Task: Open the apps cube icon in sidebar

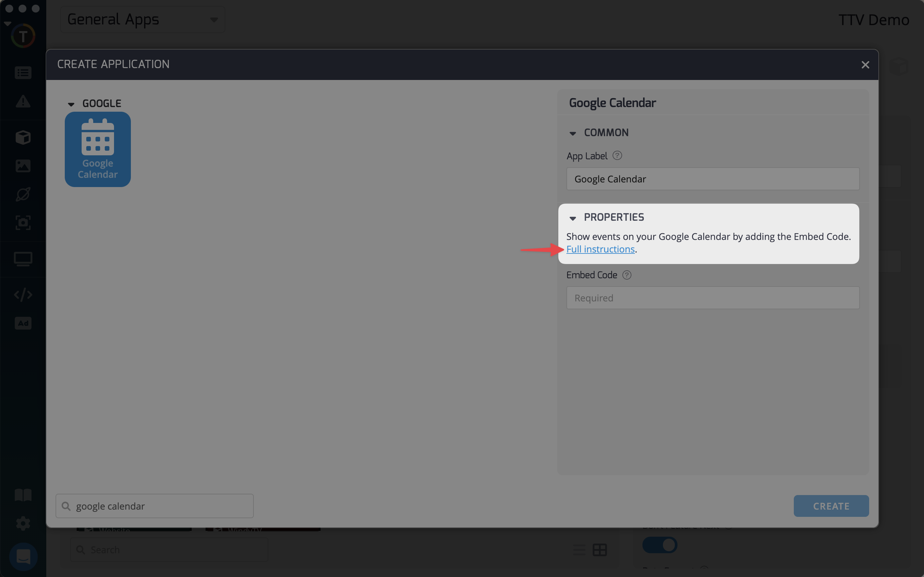Action: (x=23, y=137)
